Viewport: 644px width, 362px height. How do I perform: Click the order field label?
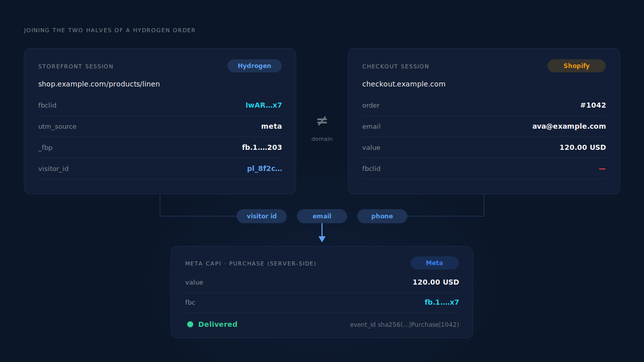coord(371,106)
